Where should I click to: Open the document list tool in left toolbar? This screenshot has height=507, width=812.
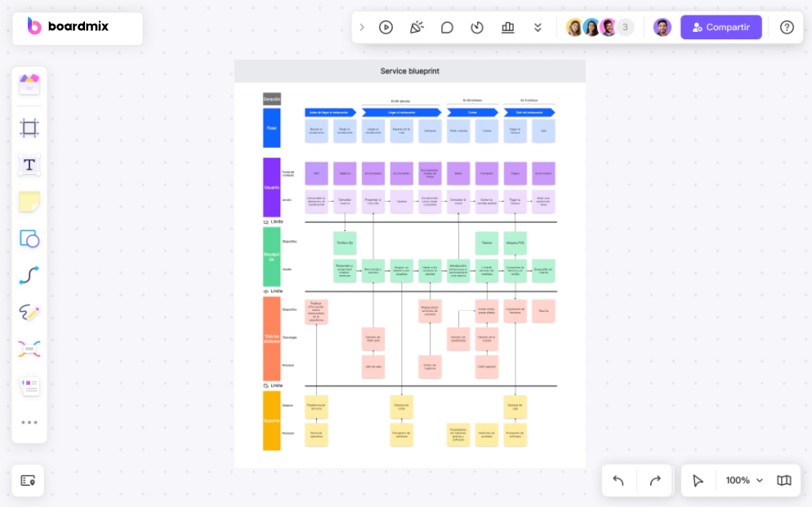(29, 386)
